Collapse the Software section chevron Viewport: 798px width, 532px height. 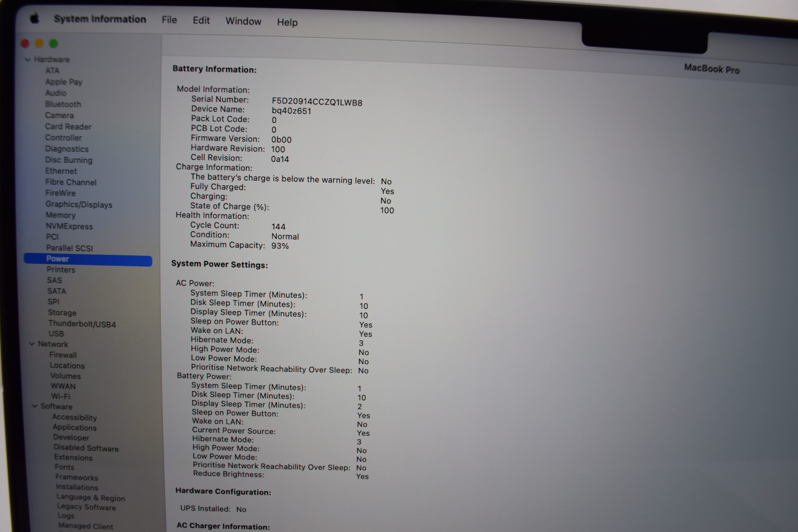35,406
